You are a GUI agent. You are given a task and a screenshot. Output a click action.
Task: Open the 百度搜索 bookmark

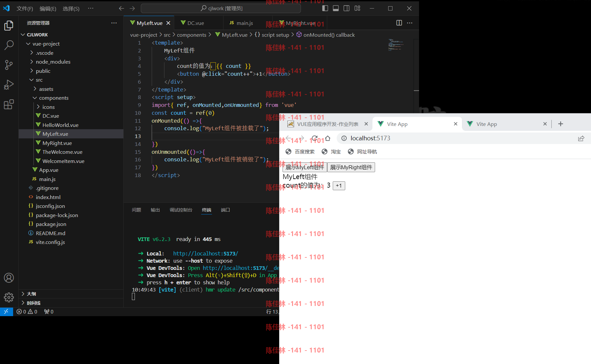click(300, 152)
